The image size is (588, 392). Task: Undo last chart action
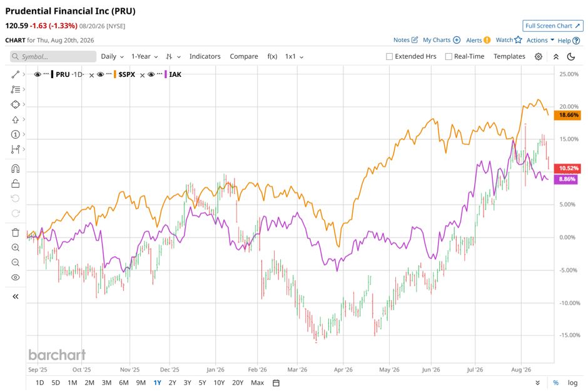point(16,198)
